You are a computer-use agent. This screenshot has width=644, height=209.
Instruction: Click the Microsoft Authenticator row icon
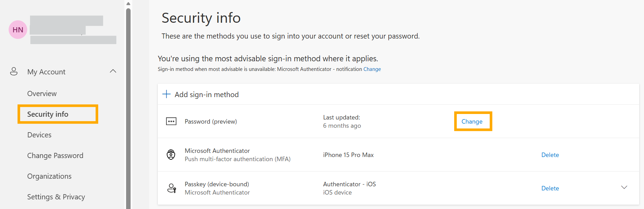(171, 155)
